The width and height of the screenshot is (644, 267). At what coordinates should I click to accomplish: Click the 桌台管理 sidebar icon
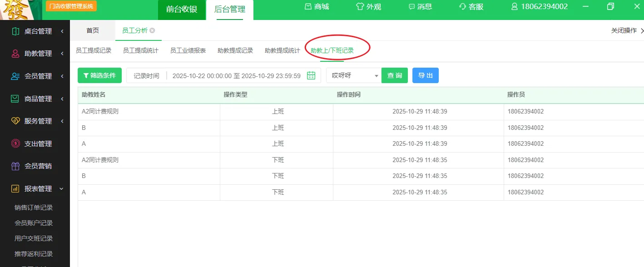click(x=15, y=31)
